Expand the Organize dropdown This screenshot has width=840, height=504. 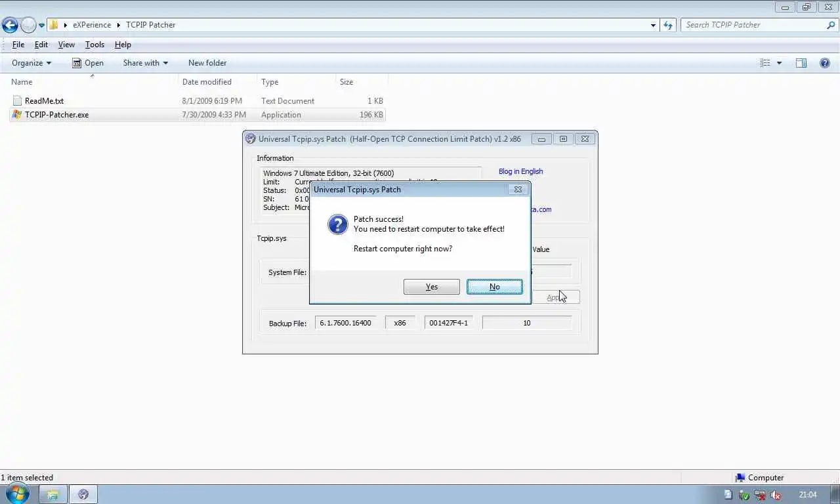click(x=31, y=63)
